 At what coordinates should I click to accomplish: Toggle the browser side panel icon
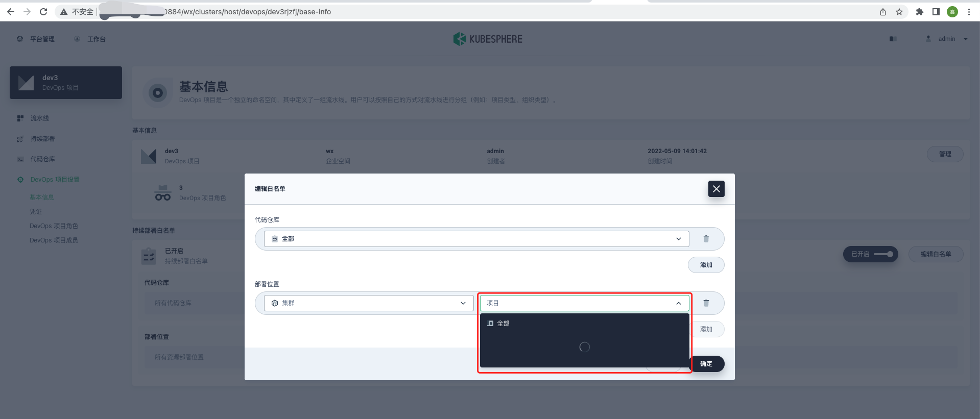click(936, 12)
